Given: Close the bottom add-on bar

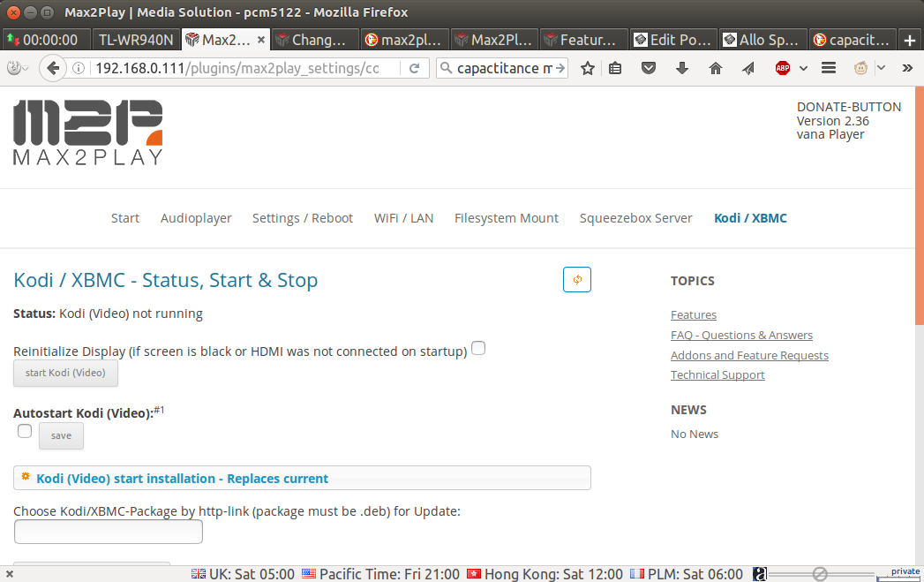Looking at the screenshot, I should 10,574.
